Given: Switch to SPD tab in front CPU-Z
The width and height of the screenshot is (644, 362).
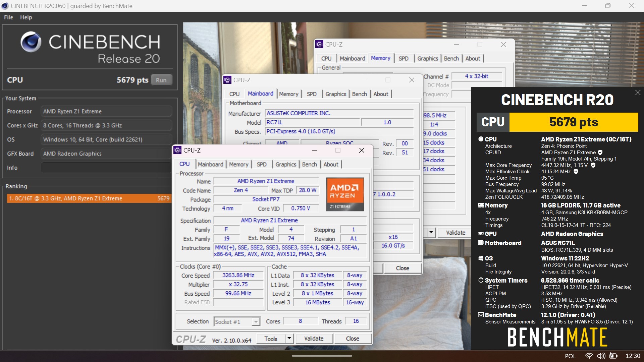Looking at the screenshot, I should click(262, 164).
